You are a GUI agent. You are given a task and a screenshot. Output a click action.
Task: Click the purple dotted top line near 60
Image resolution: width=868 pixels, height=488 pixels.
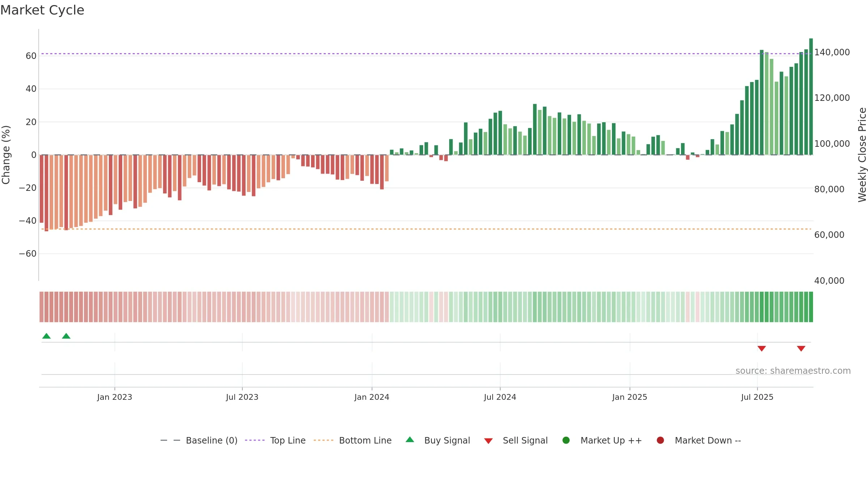[x=426, y=54]
